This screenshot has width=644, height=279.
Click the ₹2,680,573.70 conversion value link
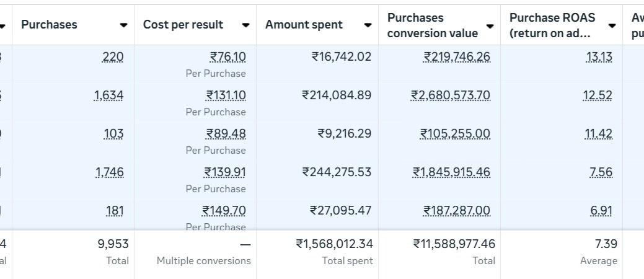(x=451, y=95)
